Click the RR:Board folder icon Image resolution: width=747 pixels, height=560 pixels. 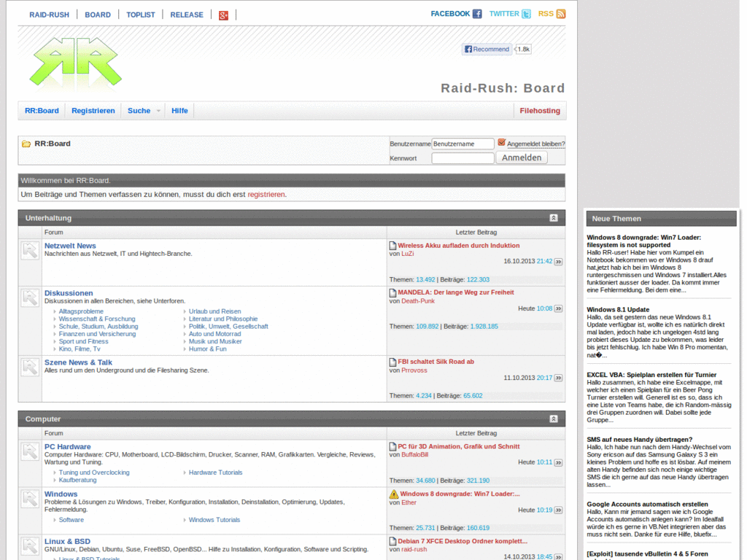[26, 144]
